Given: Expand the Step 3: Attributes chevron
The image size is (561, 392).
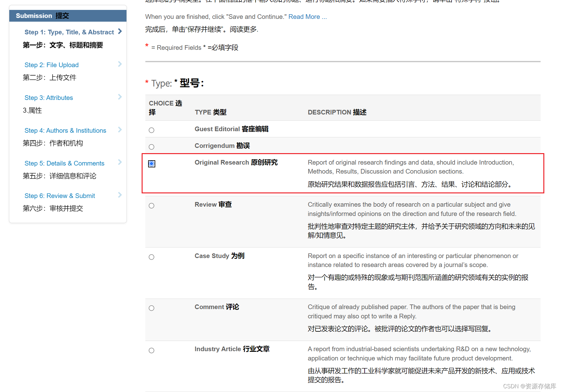Looking at the screenshot, I should (120, 97).
